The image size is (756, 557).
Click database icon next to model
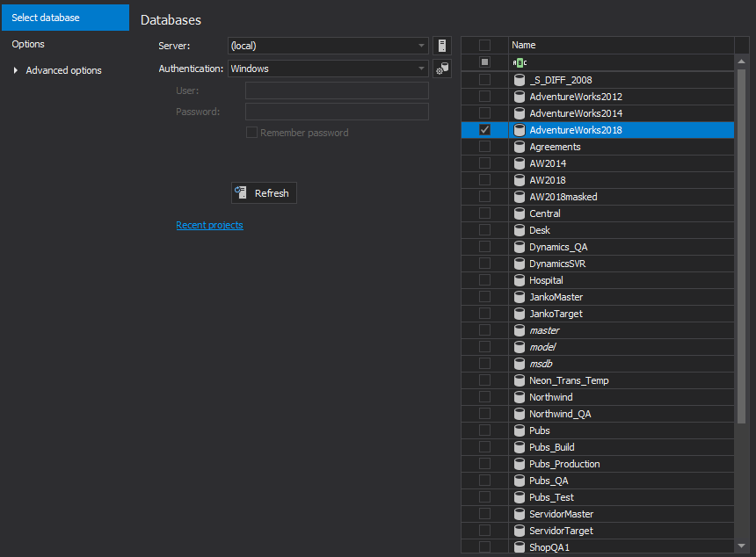pyautogui.click(x=520, y=347)
